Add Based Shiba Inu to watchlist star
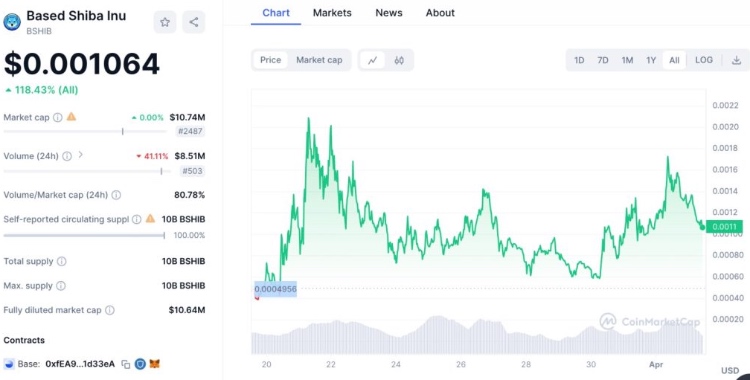Screen dimensions: 750x380 (x=165, y=22)
